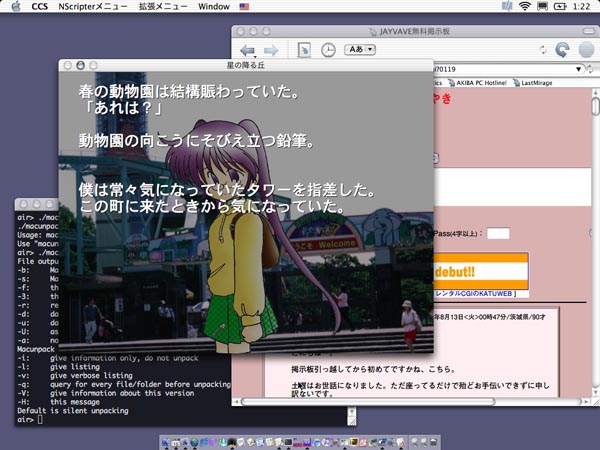600x450 pixels.
Task: Open the Window menu
Action: point(214,7)
